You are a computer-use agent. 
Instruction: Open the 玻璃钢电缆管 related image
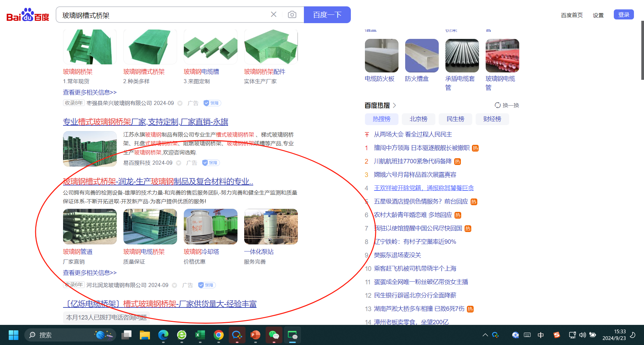click(502, 56)
